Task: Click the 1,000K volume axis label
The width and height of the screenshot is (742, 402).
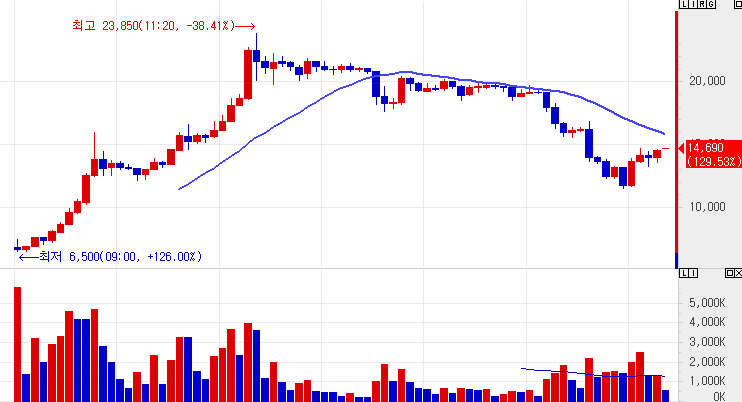Action: coord(707,381)
